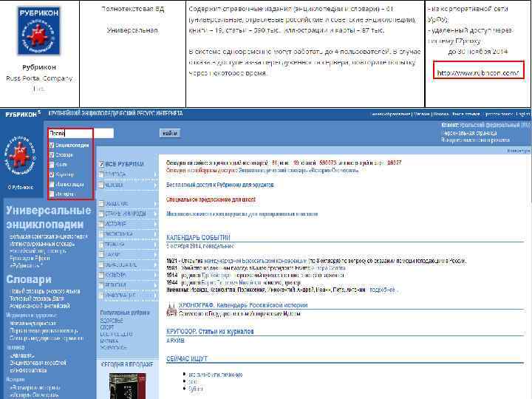This screenshot has width=532, height=399.
Task: Expand the СТРАНЫ И НАРОДЫ rubric arrow
Action: (x=155, y=214)
